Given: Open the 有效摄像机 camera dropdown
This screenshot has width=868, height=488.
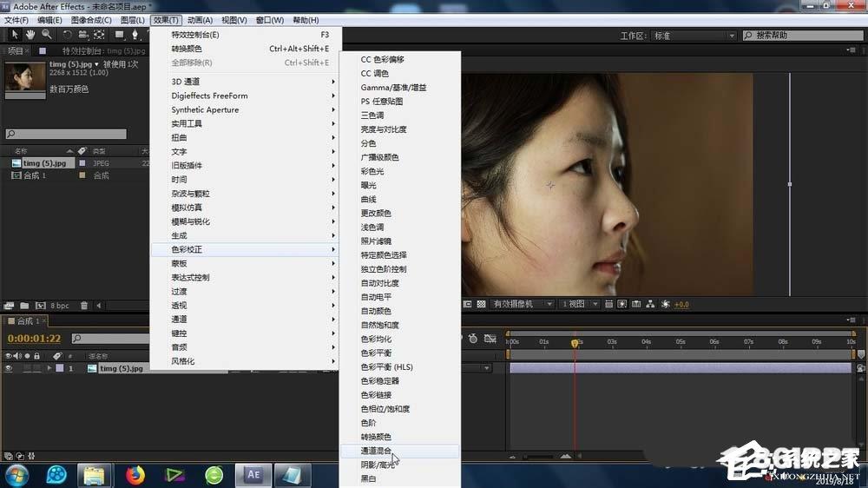Looking at the screenshot, I should coord(523,304).
